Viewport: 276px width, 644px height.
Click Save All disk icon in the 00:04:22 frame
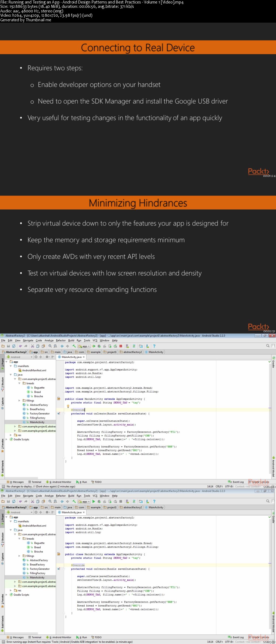click(8, 346)
